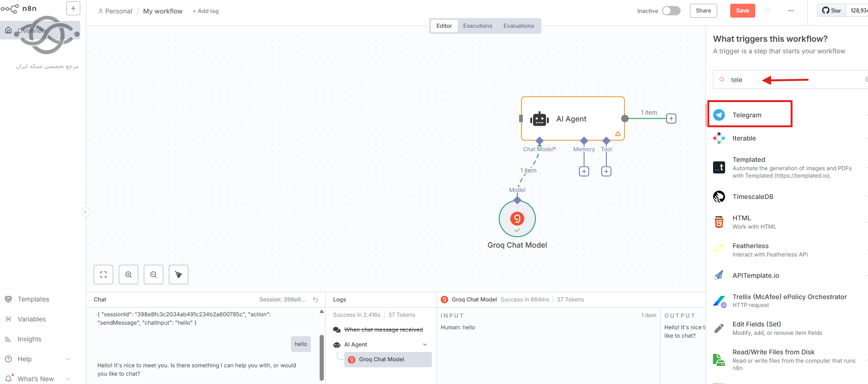Choose Trellix ePolicy Orchestrator node
The width and height of the screenshot is (868, 384).
[x=788, y=301]
